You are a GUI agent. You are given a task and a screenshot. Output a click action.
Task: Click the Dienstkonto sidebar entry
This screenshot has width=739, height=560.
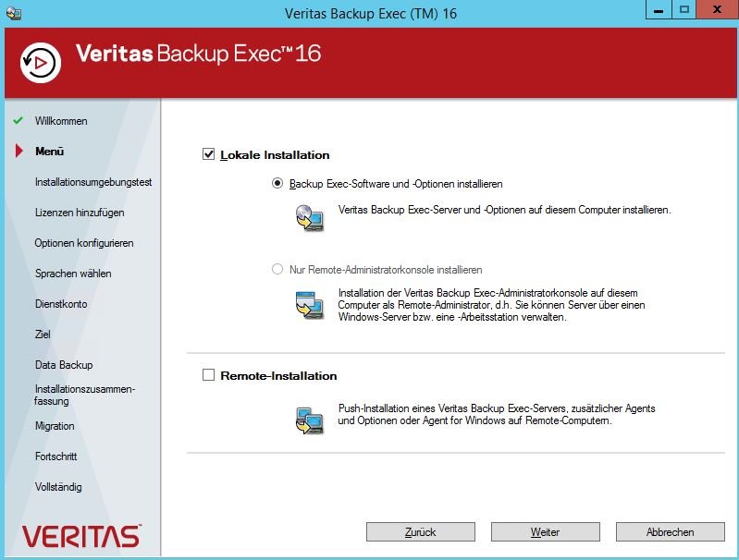coord(61,304)
